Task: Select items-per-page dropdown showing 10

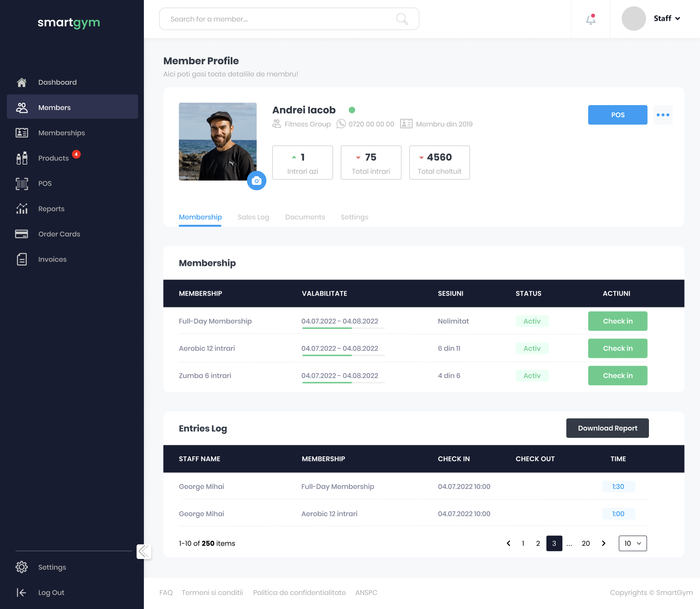Action: coord(632,543)
